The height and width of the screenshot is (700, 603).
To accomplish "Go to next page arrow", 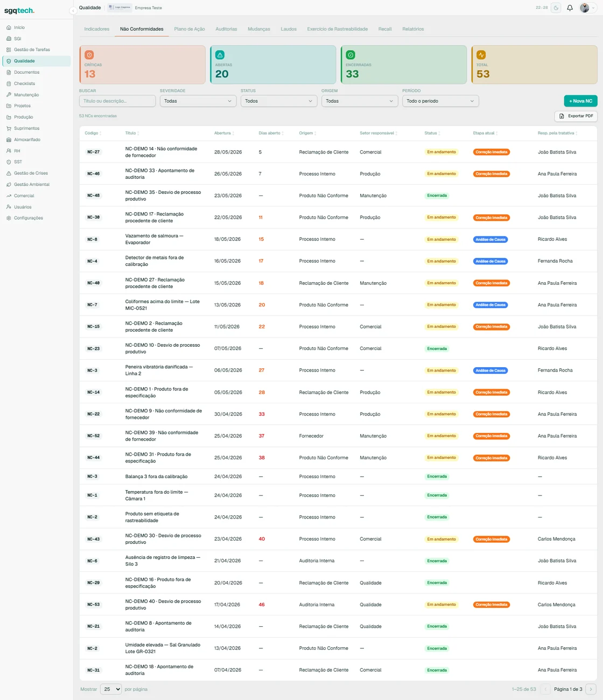I will [x=591, y=689].
